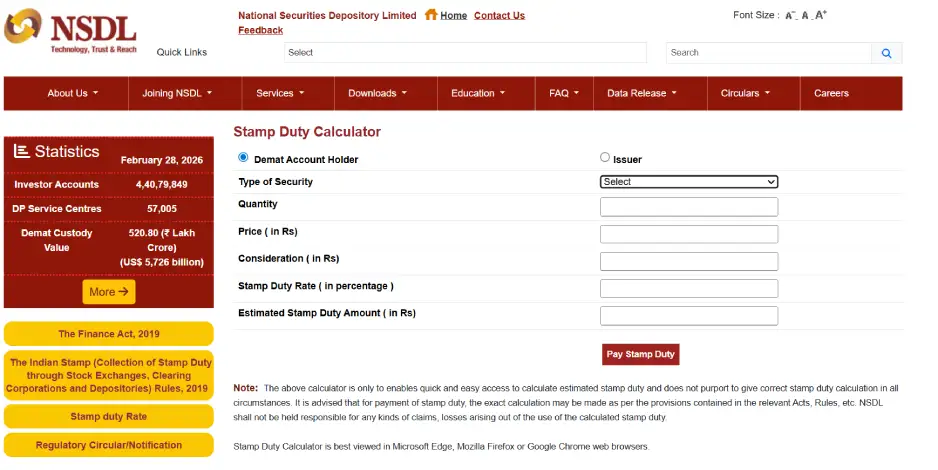Click the search magnifier icon
Viewport: 938px width, 470px height.
[886, 53]
